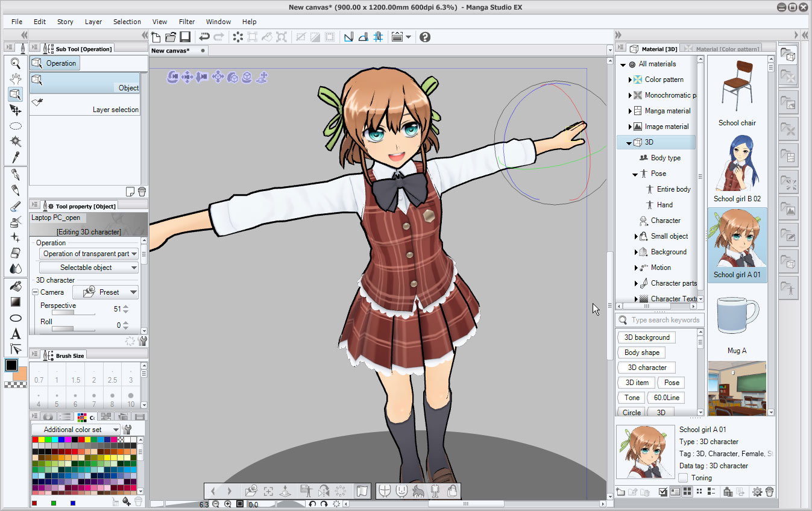Adjust the Roll slider

click(x=74, y=328)
